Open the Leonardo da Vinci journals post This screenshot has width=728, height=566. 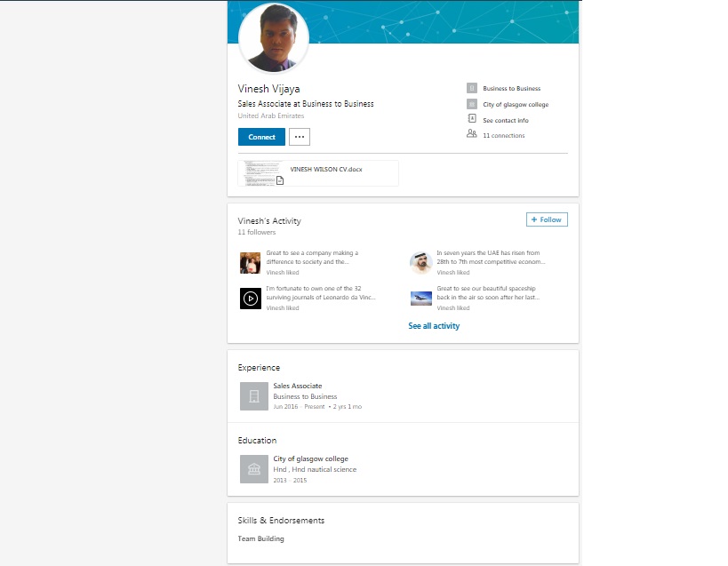[321, 292]
